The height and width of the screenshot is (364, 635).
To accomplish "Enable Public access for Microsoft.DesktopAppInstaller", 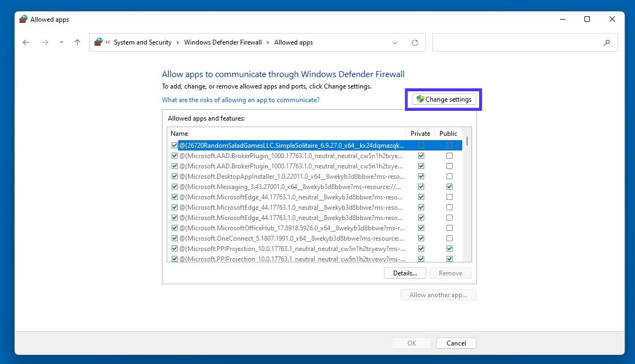I will pyautogui.click(x=449, y=176).
